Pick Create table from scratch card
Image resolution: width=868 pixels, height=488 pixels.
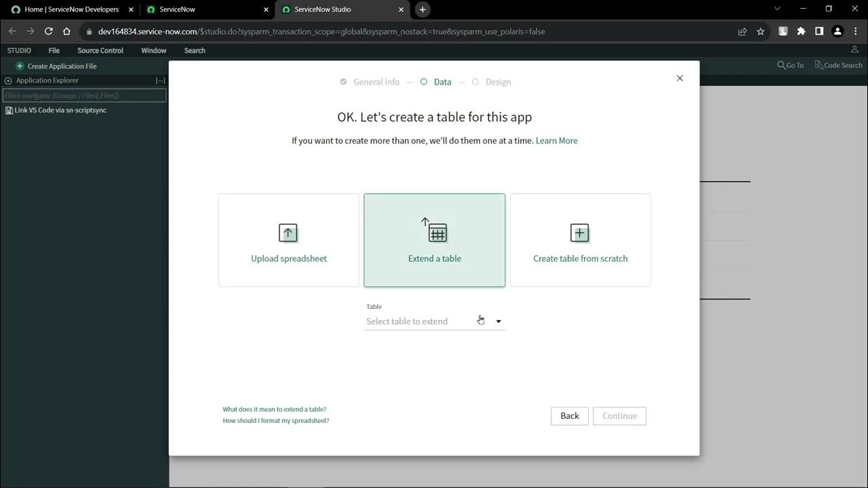[580, 240]
